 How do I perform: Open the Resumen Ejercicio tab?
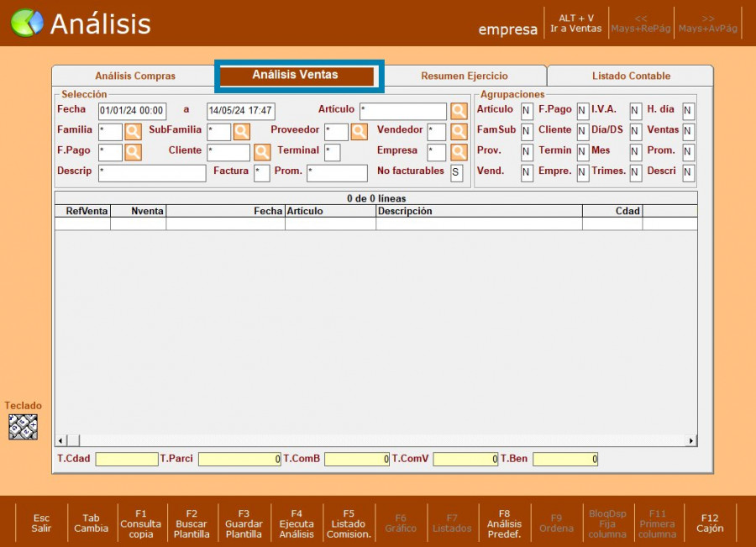point(465,76)
